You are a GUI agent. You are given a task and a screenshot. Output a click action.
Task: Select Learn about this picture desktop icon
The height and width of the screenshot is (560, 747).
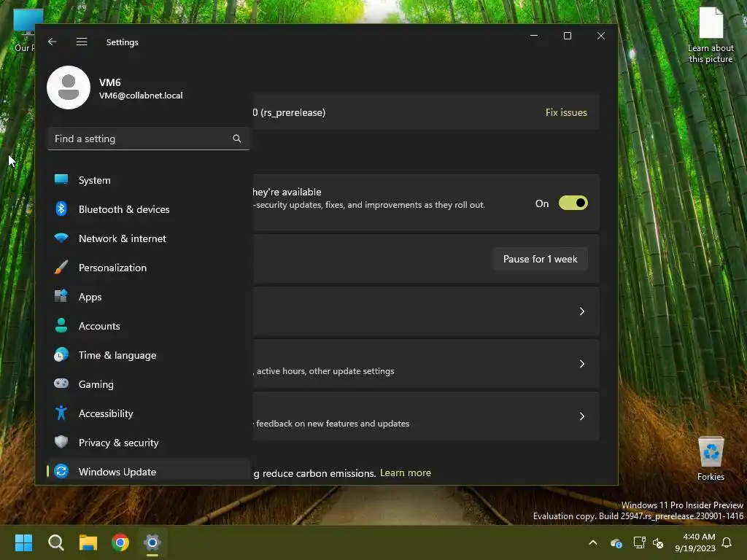[711, 35]
